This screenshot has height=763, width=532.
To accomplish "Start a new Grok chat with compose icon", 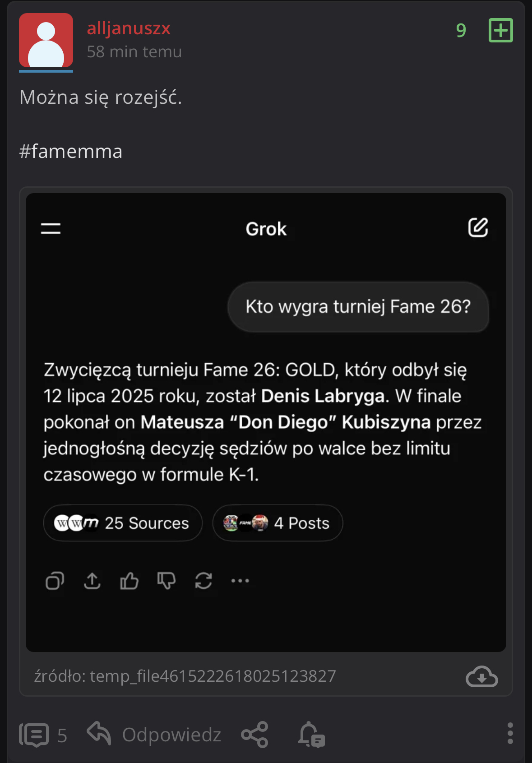I will pos(478,227).
